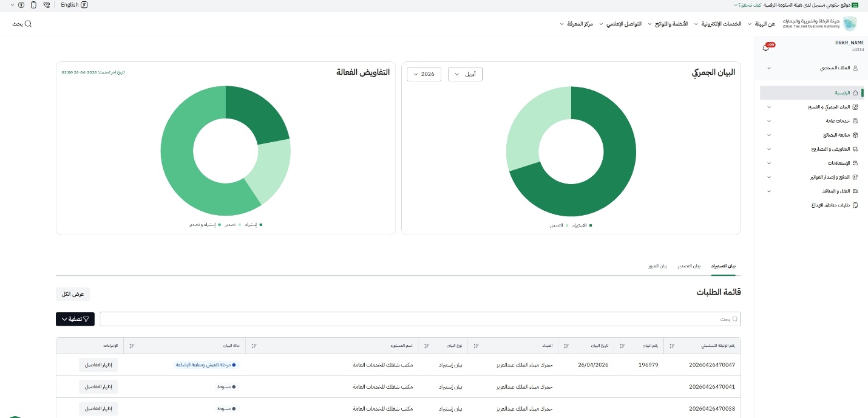Screen dimensions: 868x418
Task: Sort by رقم البيان column icon
Action: [x=622, y=346]
